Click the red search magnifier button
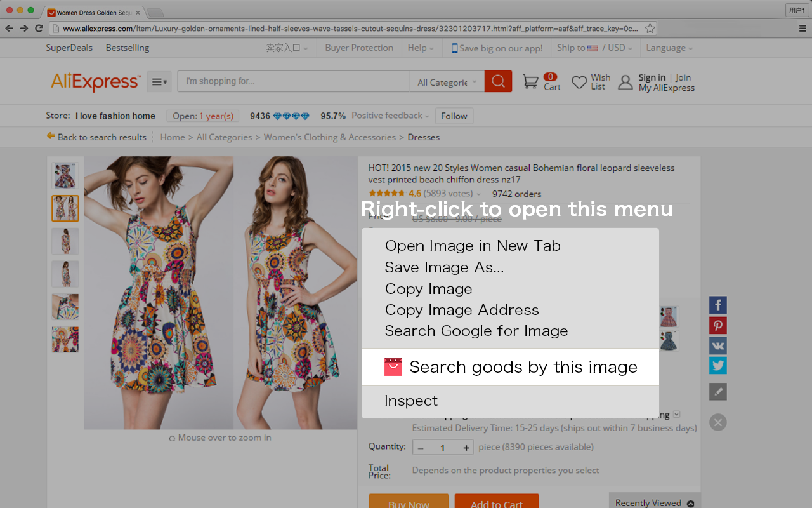812x508 pixels. tap(498, 81)
